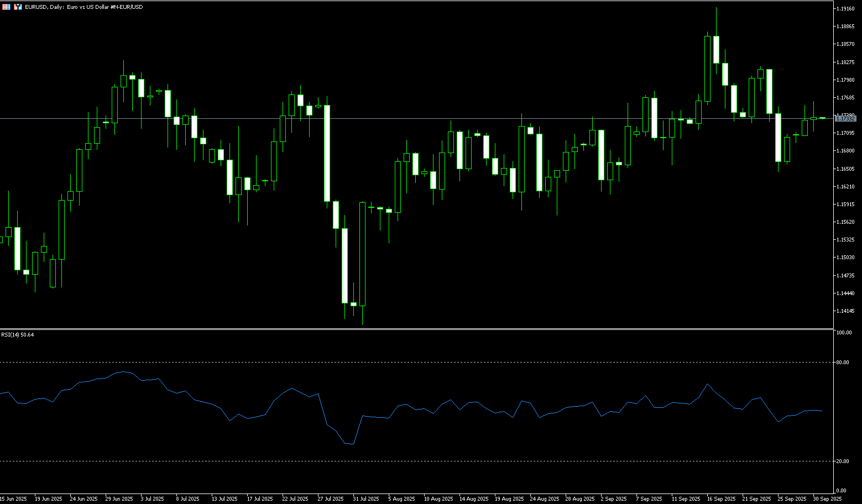Select the 15 Jun 2025 date label

coord(13,499)
